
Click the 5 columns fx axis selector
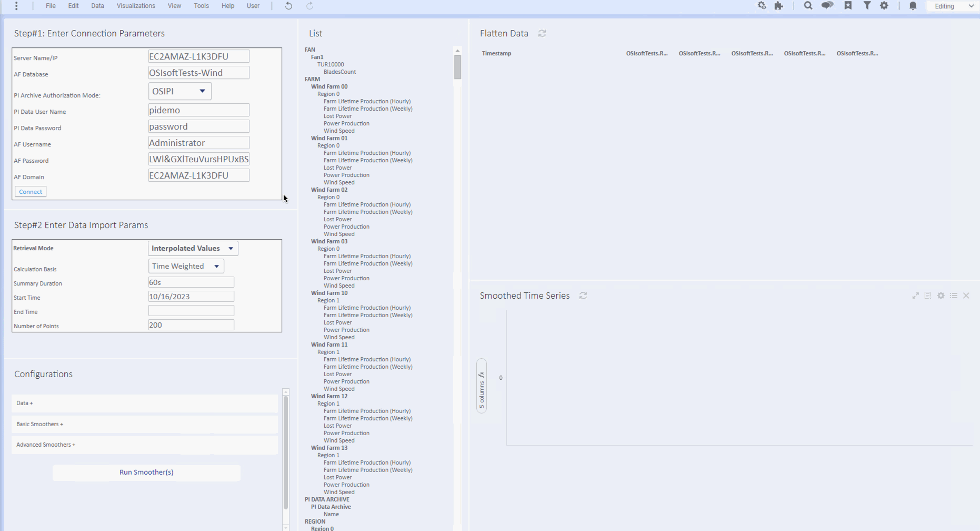click(x=482, y=386)
